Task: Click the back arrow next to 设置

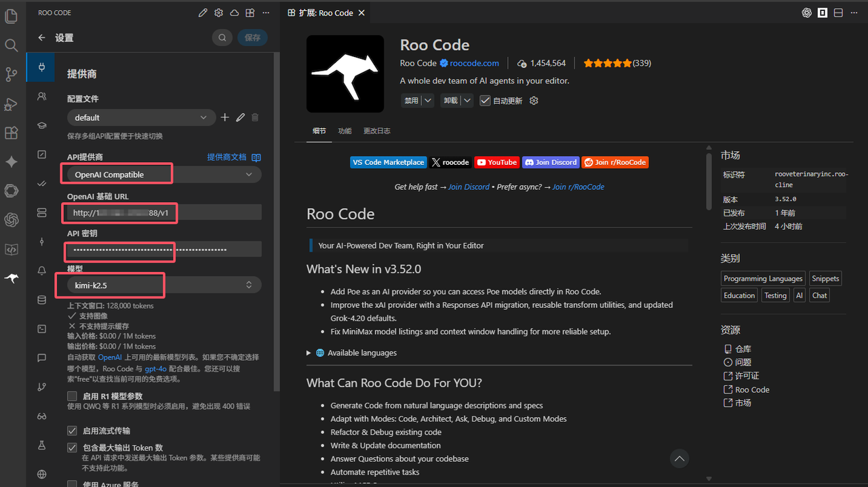Action: [x=42, y=38]
